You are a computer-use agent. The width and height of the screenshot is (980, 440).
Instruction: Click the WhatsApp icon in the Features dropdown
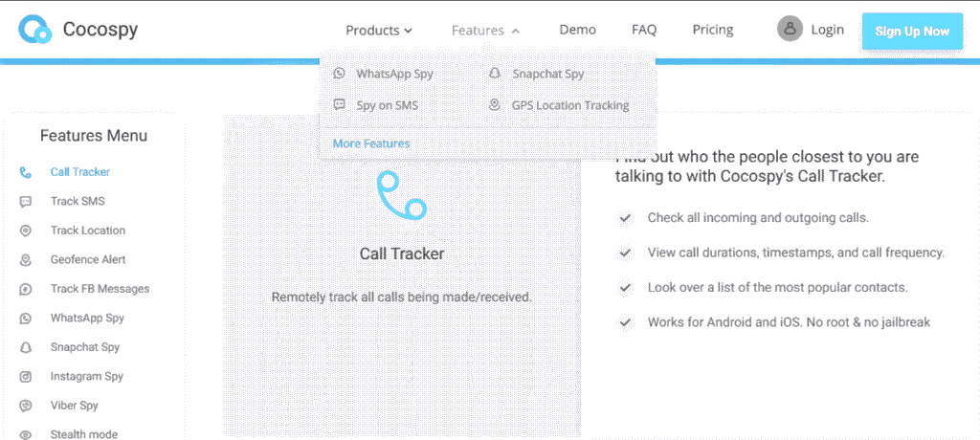click(339, 74)
